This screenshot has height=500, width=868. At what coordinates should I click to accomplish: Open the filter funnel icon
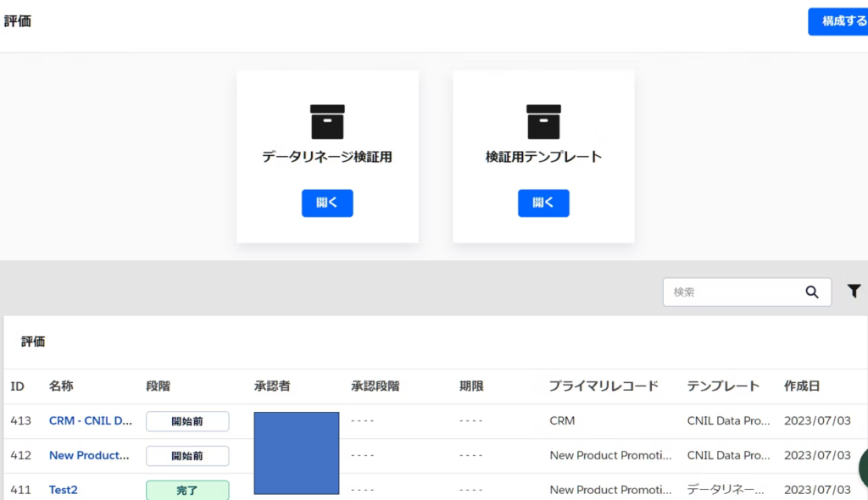854,292
